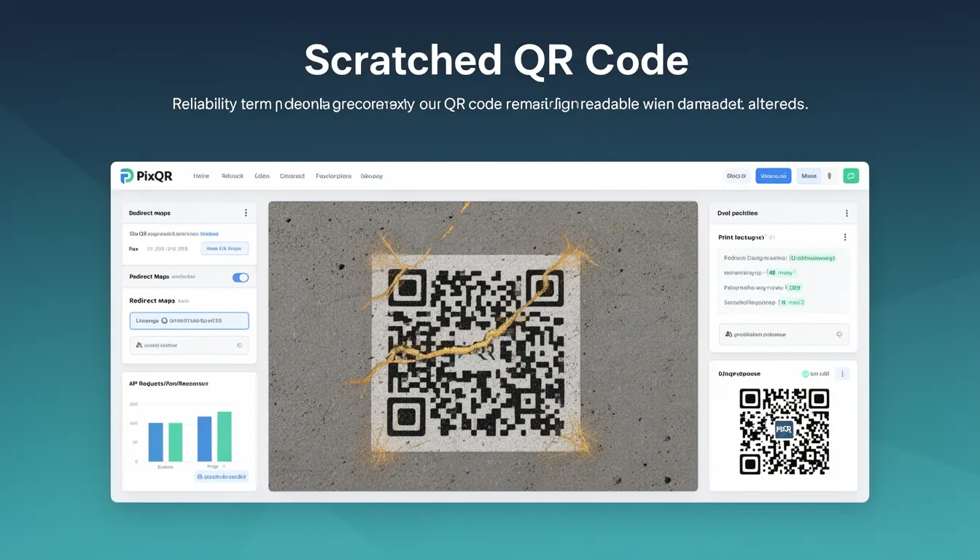Click the "Scratched QR Code" heading

[x=497, y=61]
